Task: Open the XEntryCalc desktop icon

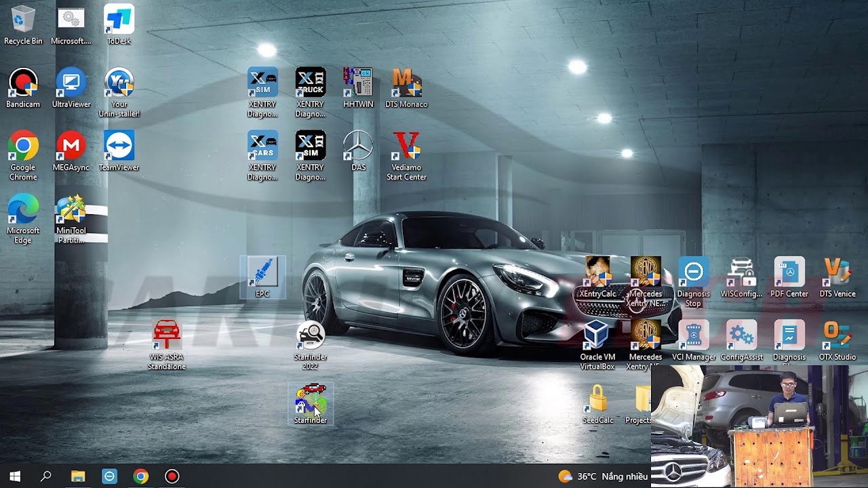Action: (x=597, y=273)
